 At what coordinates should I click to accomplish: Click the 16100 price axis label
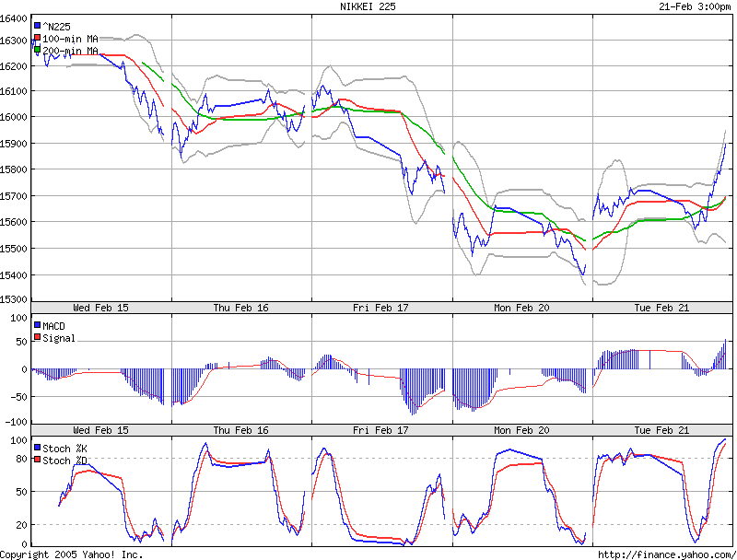(x=14, y=91)
